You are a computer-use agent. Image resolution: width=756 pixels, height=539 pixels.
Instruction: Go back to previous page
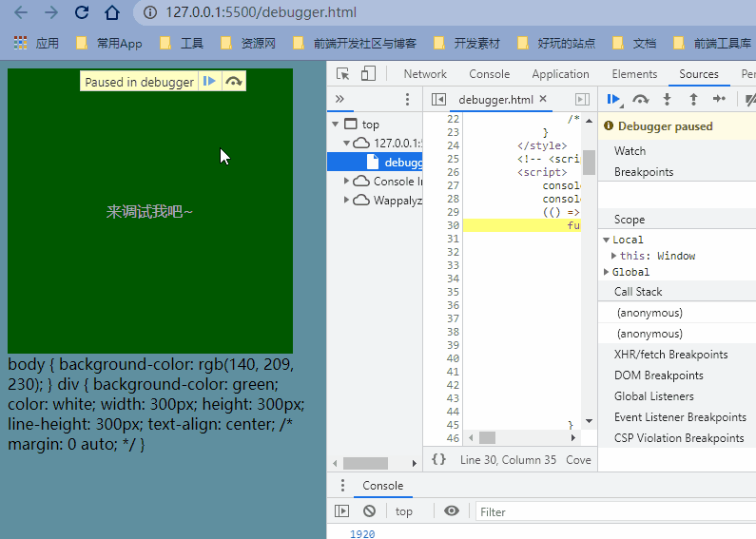21,12
